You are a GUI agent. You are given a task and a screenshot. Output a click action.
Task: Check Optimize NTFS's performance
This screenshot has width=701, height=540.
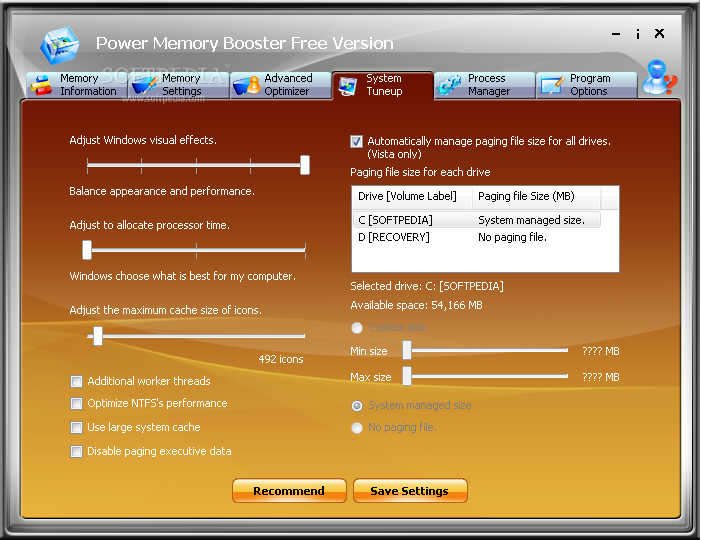76,404
